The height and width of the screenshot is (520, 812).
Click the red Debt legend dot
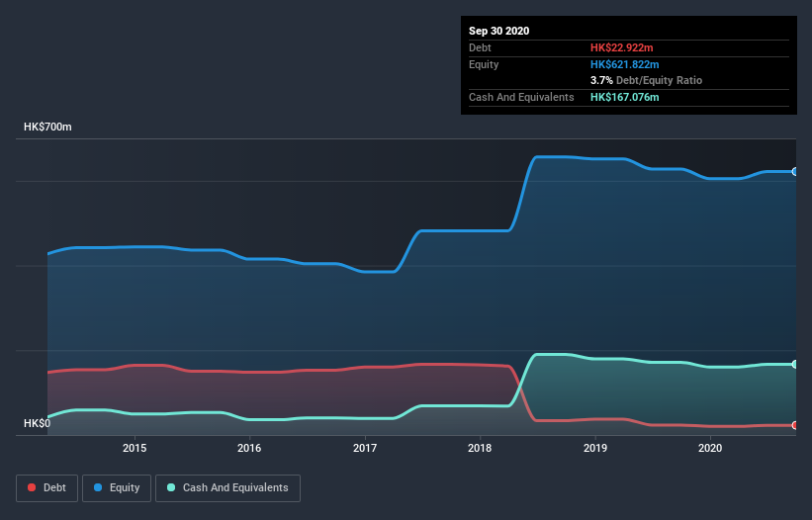point(32,487)
